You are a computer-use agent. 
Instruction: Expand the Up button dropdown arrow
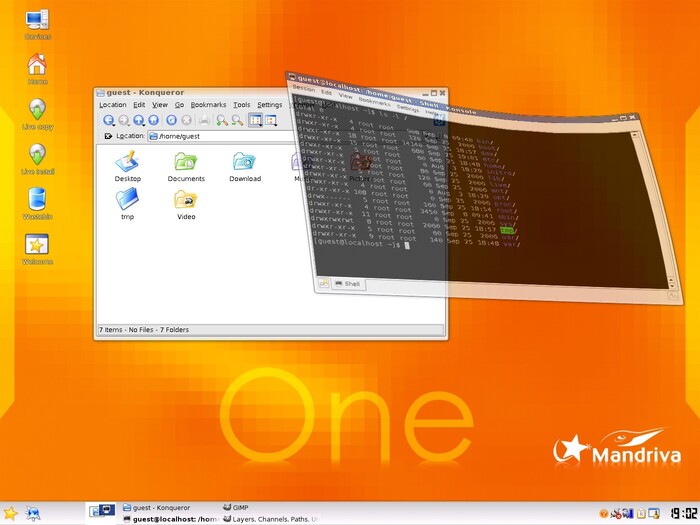tap(144, 125)
